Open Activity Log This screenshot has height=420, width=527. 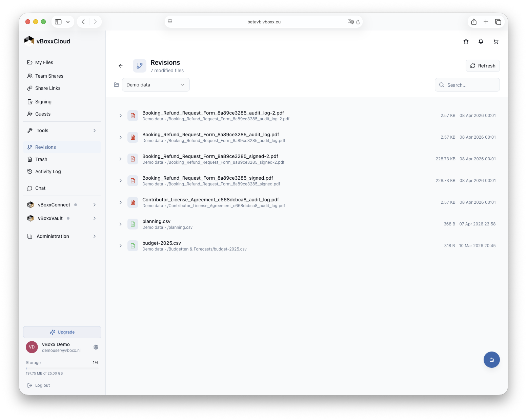click(62, 172)
